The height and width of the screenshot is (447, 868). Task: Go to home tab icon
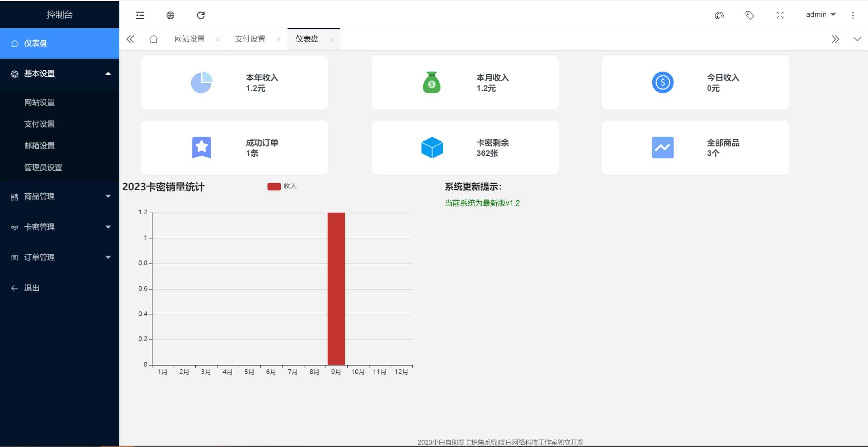click(154, 39)
